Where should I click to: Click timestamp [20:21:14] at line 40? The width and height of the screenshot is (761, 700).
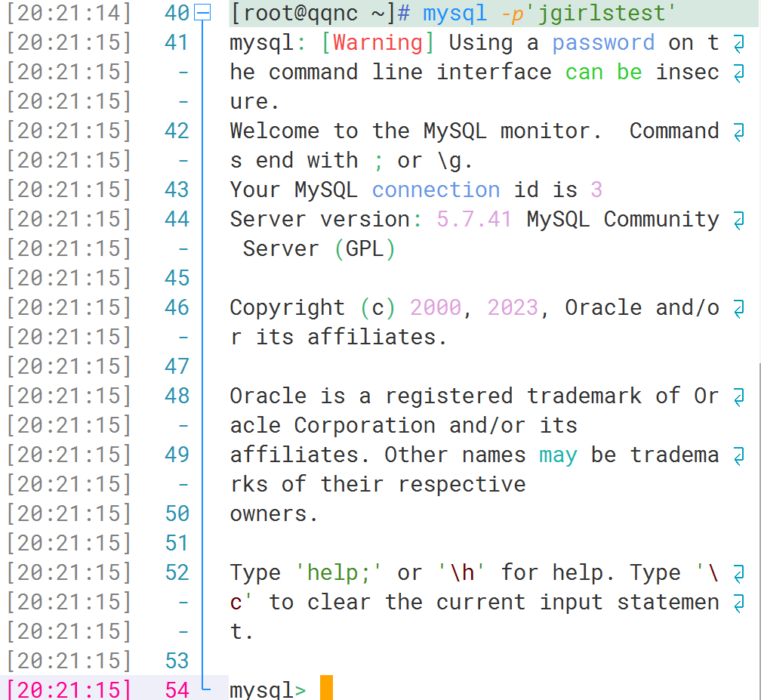click(69, 13)
